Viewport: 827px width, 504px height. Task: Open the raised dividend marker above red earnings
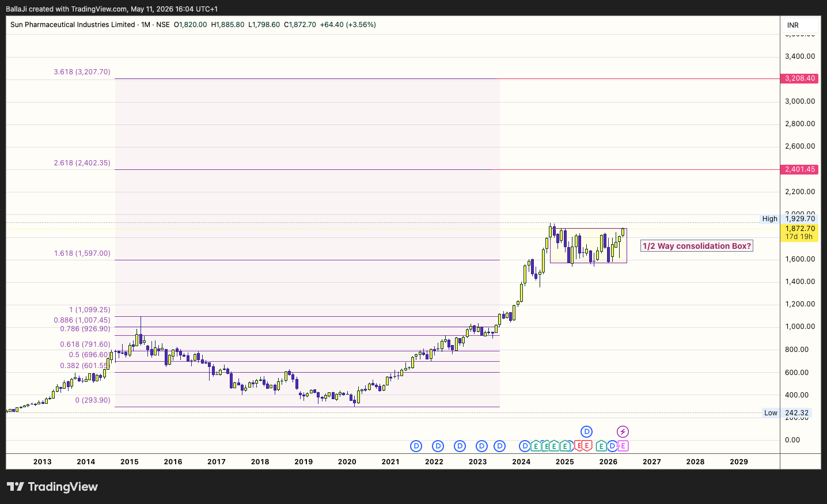pyautogui.click(x=586, y=431)
